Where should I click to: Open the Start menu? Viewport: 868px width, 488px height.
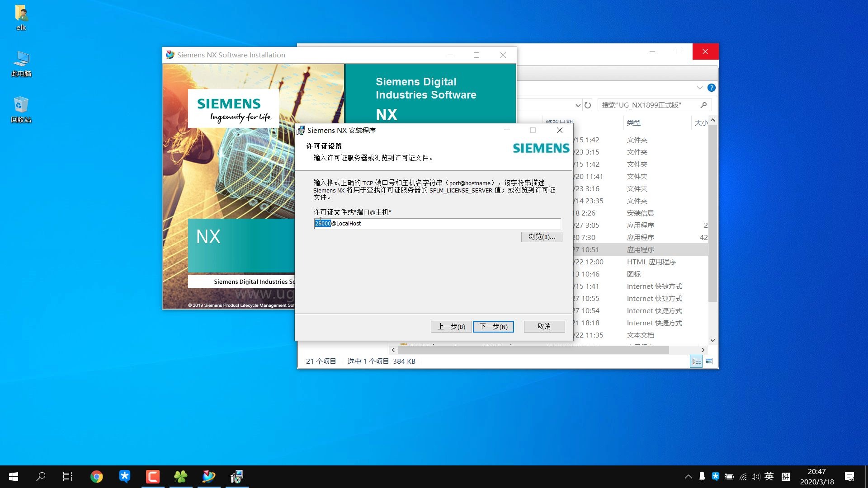13,476
